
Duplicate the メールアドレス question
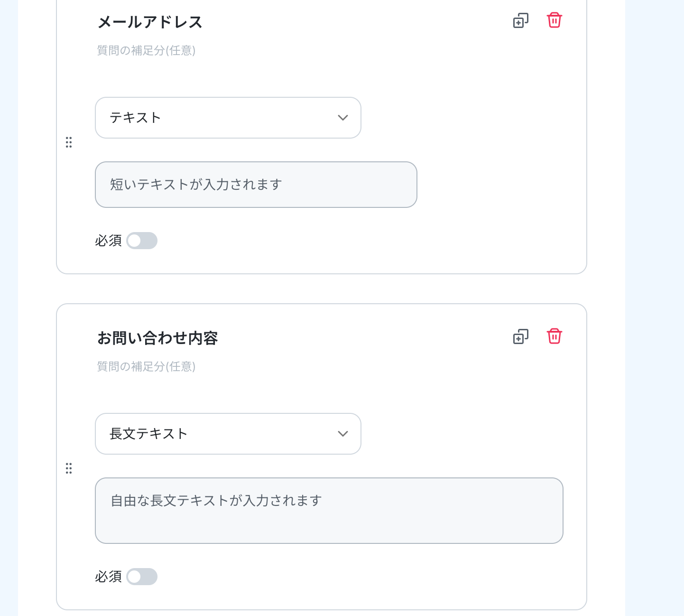coord(521,20)
